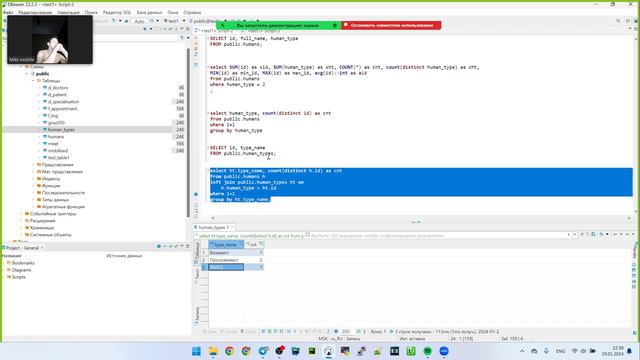Image resolution: width=640 pixels, height=360 pixels.
Task: Click the ENG language indicator
Action: (x=560, y=351)
